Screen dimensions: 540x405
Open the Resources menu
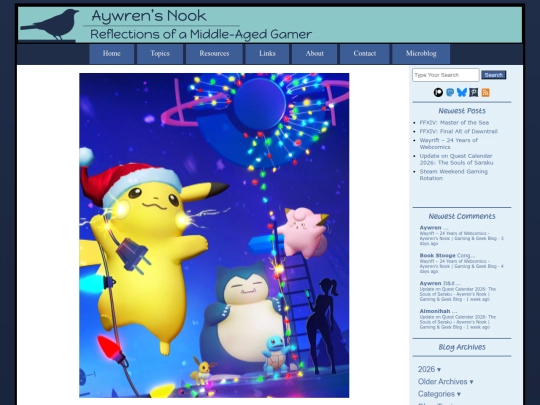(214, 54)
